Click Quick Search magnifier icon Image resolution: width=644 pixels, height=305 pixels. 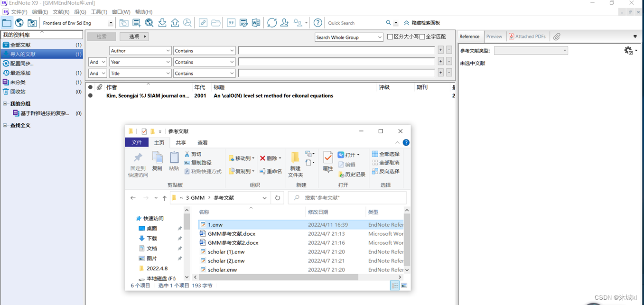389,23
